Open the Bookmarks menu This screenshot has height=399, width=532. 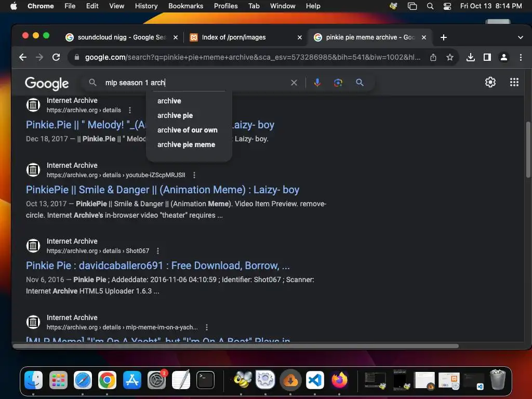pos(185,6)
